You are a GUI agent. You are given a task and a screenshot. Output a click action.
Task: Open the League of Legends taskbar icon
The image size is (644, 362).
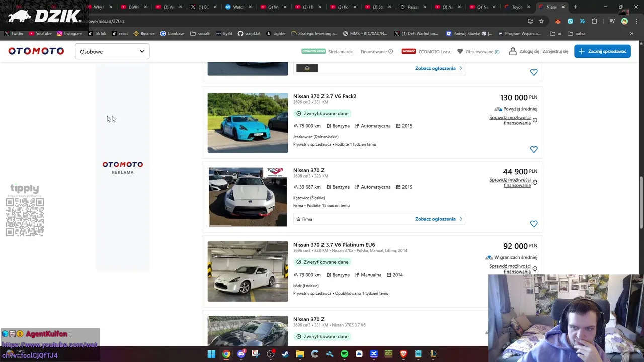coord(433,354)
